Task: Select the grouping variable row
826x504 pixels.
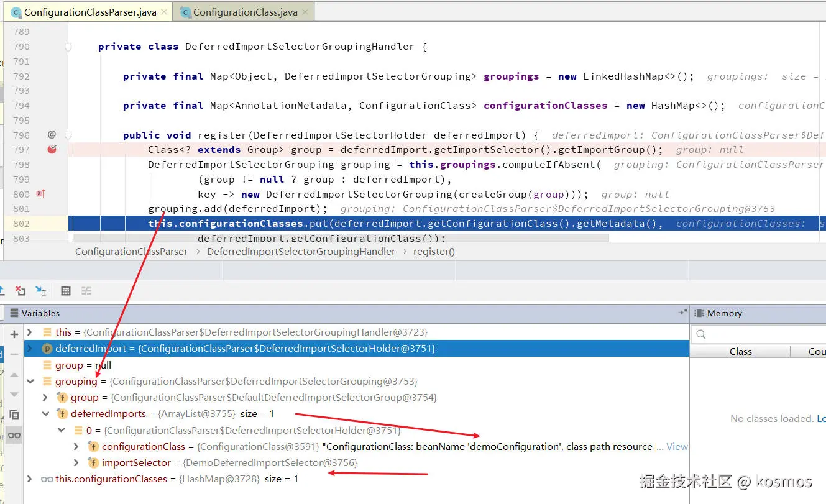Action: [x=357, y=382]
